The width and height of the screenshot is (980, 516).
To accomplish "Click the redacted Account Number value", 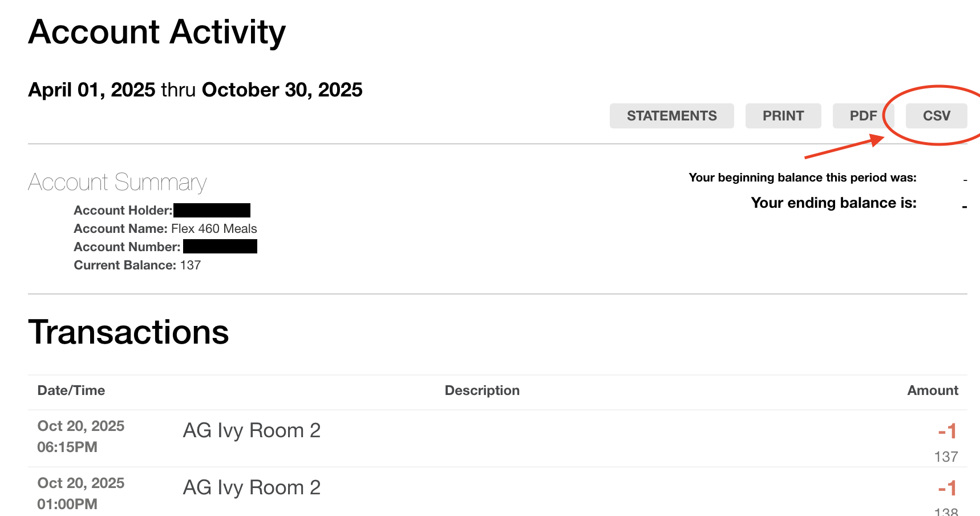I will (220, 247).
